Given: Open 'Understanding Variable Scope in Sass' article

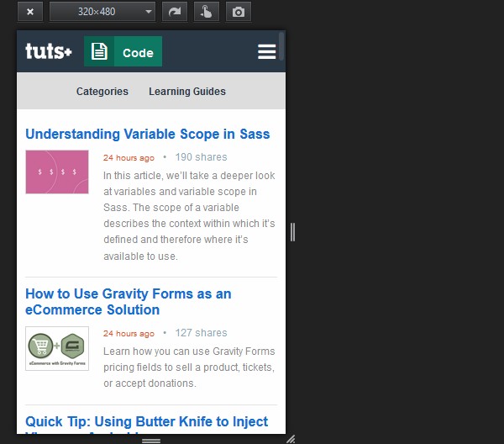Looking at the screenshot, I should coord(148,134).
